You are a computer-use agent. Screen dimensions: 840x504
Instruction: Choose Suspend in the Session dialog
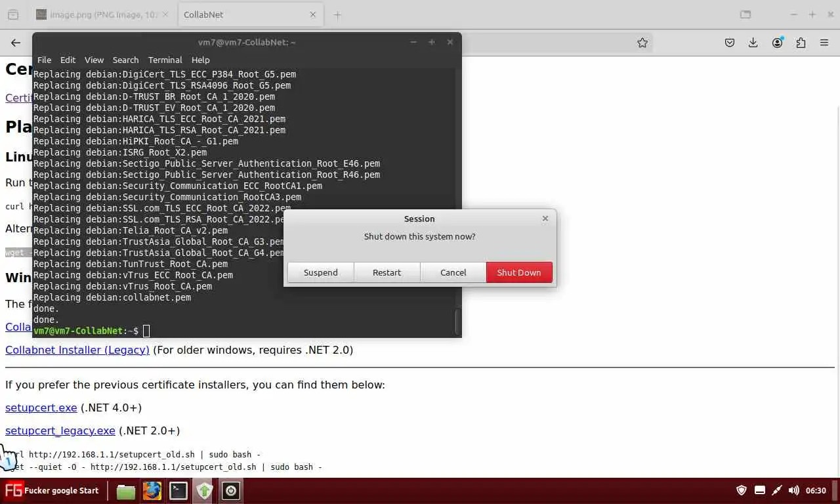[x=320, y=272]
